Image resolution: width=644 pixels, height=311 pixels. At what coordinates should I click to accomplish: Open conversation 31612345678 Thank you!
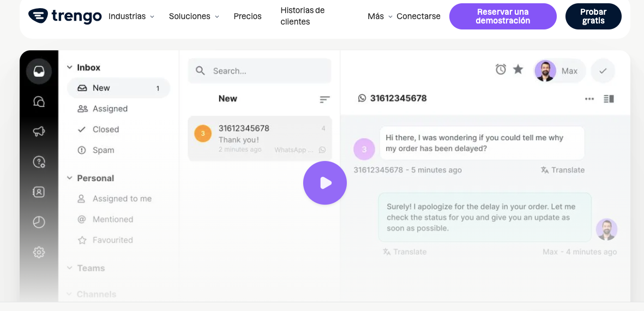[x=260, y=139]
